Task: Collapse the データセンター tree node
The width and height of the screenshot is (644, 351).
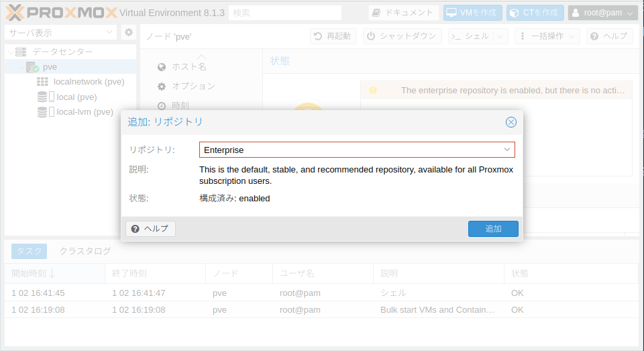Action: (x=11, y=52)
